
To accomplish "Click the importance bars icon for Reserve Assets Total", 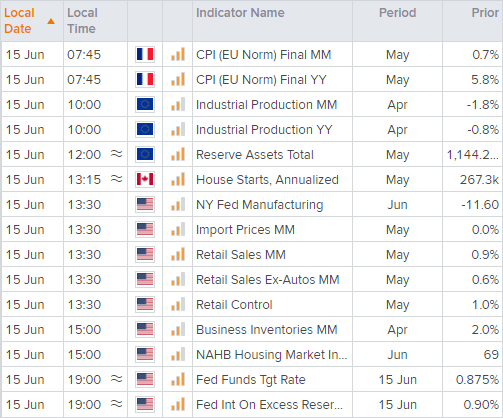I will click(178, 154).
